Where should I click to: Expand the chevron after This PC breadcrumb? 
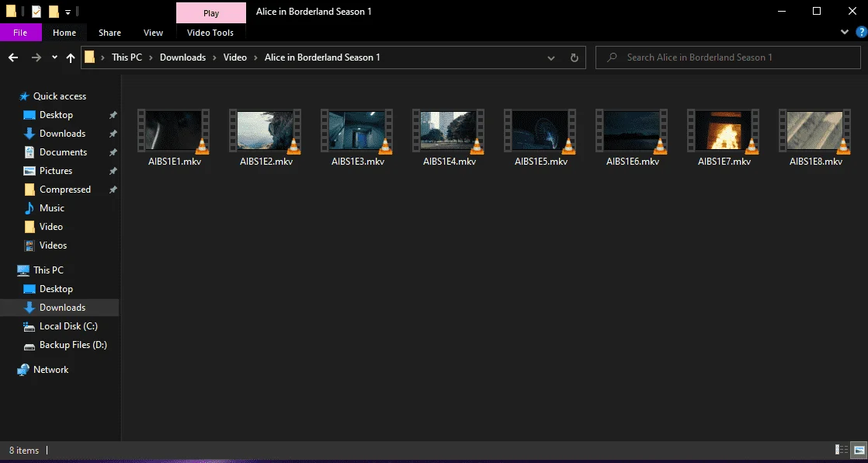151,57
